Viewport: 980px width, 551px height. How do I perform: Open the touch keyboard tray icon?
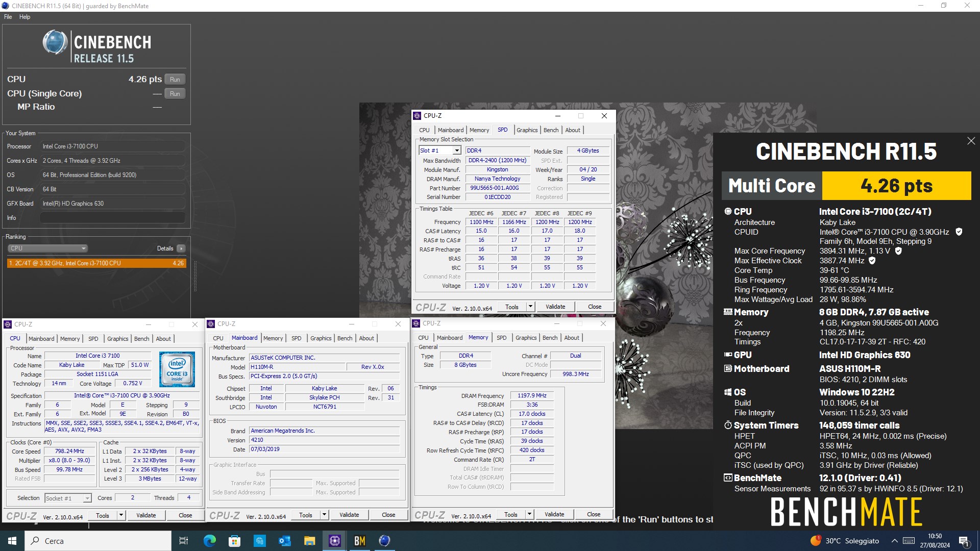(x=909, y=541)
